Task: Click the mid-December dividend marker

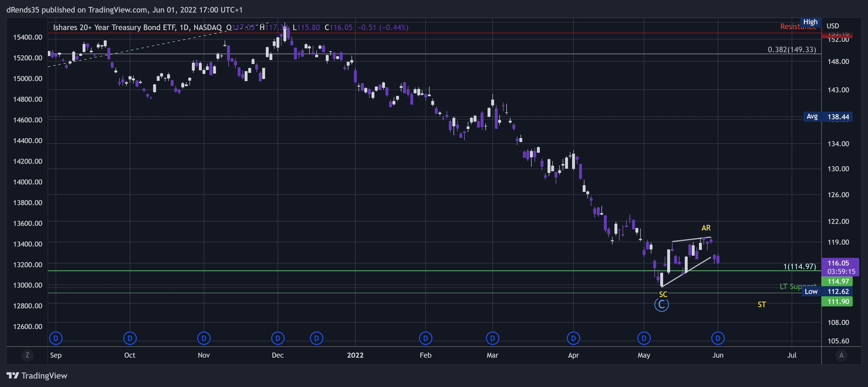Action: click(316, 338)
